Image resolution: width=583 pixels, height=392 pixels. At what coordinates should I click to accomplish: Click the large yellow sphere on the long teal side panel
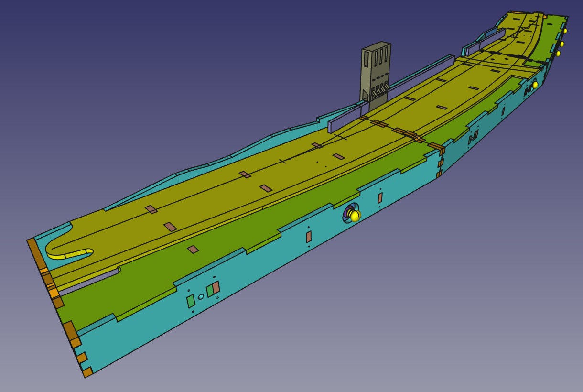[355, 216]
